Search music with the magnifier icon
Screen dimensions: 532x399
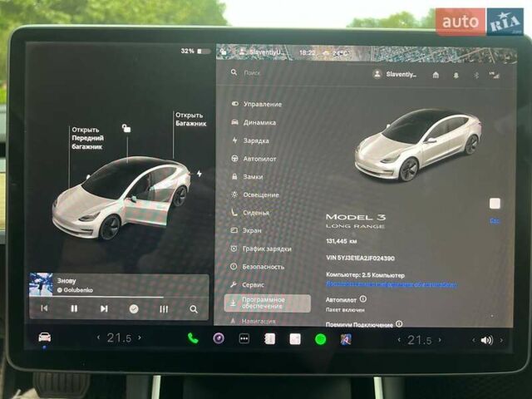(x=194, y=308)
